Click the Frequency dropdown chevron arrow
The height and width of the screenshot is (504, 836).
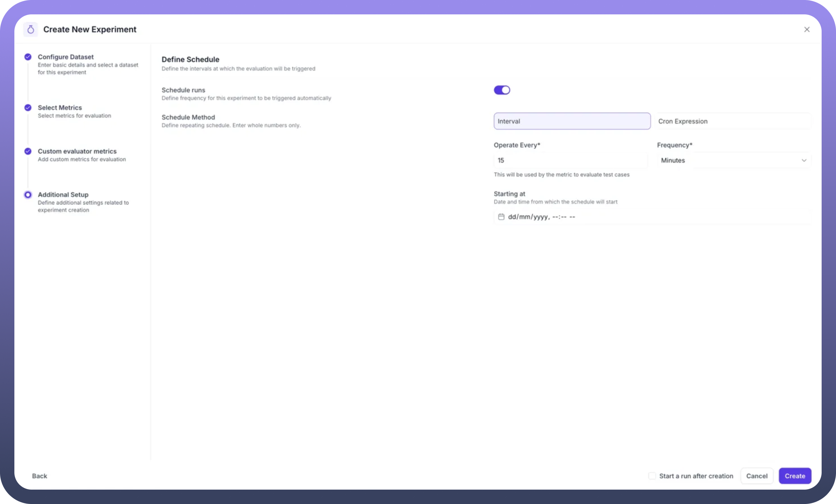coord(804,160)
